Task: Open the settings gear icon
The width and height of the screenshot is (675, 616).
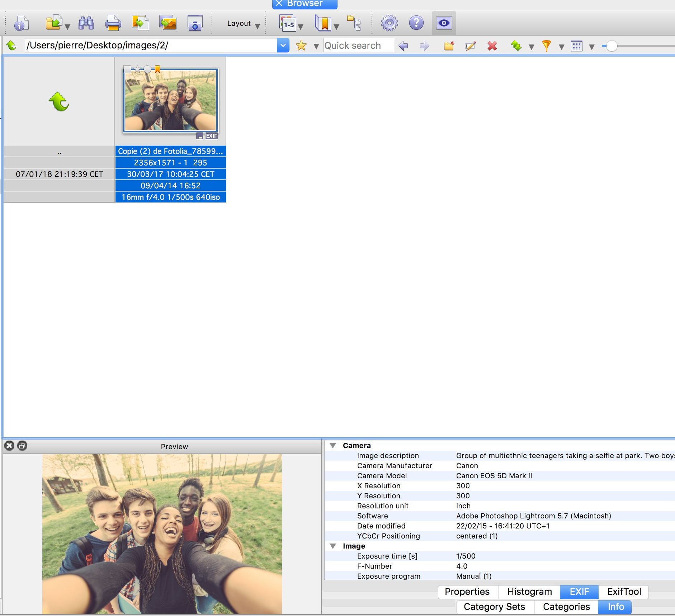Action: 389,23
